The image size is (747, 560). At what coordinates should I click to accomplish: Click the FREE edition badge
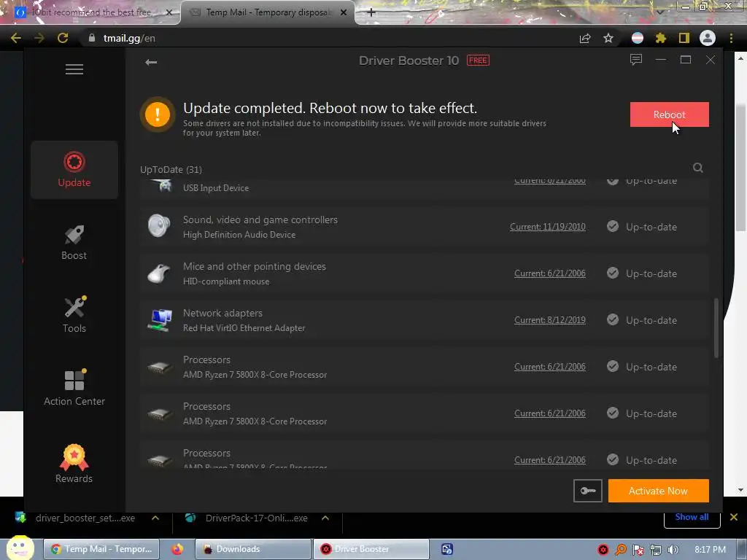coord(479,61)
